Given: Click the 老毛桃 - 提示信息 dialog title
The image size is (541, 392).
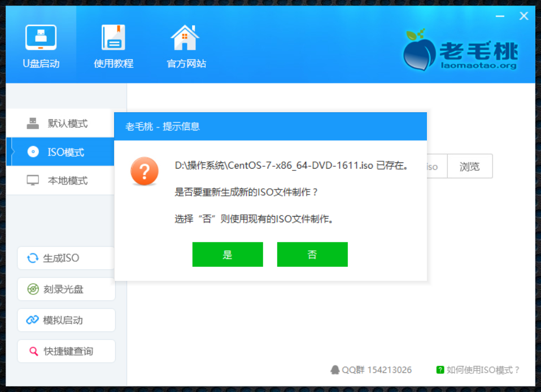Looking at the screenshot, I should coord(163,126).
